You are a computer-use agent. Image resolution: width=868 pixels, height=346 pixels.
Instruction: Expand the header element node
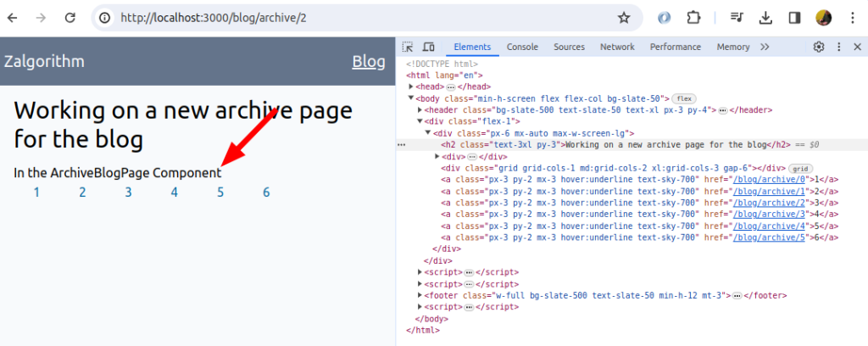[420, 110]
